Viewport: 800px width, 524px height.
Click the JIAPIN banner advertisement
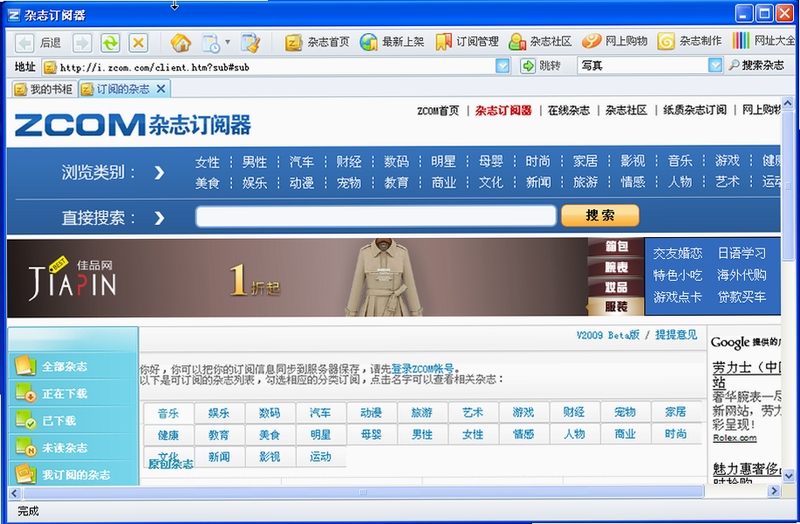[x=297, y=278]
